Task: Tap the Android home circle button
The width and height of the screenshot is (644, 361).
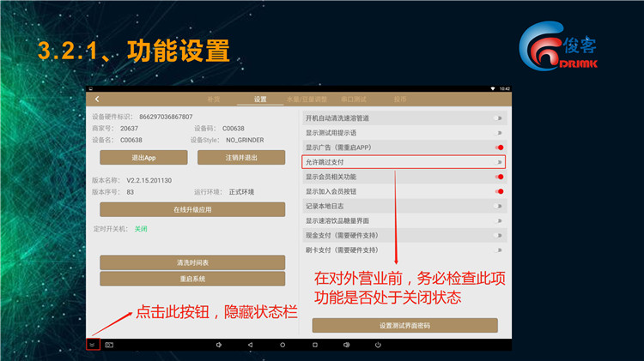Action: click(283, 345)
